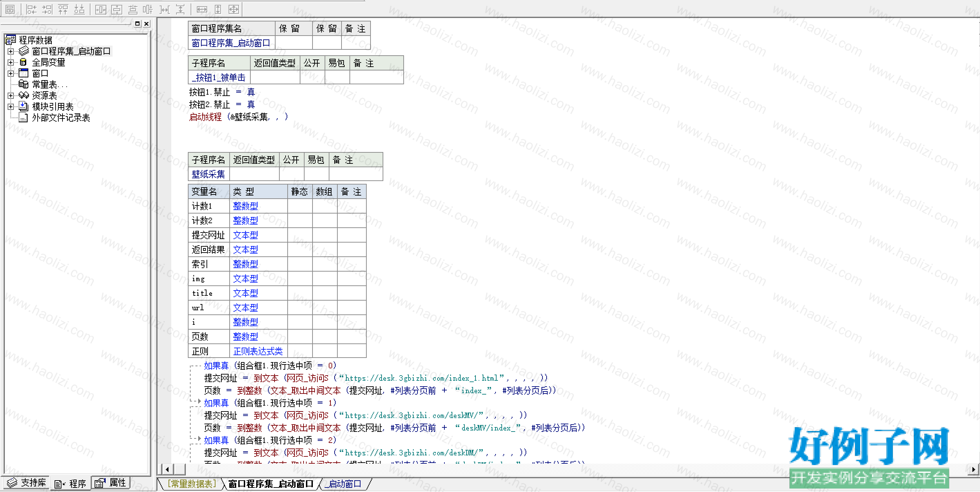Click the align horizontal centers icon
The width and height of the screenshot is (980, 492).
pos(133,9)
